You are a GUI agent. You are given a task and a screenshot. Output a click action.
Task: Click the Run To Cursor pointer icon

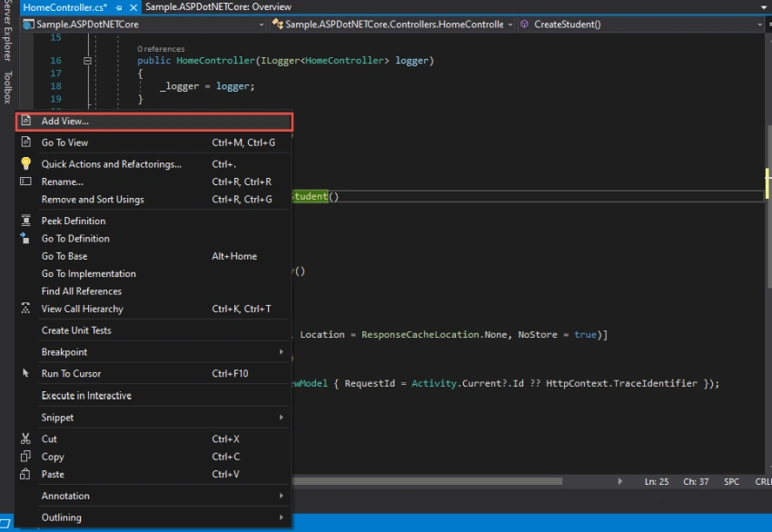click(x=25, y=373)
